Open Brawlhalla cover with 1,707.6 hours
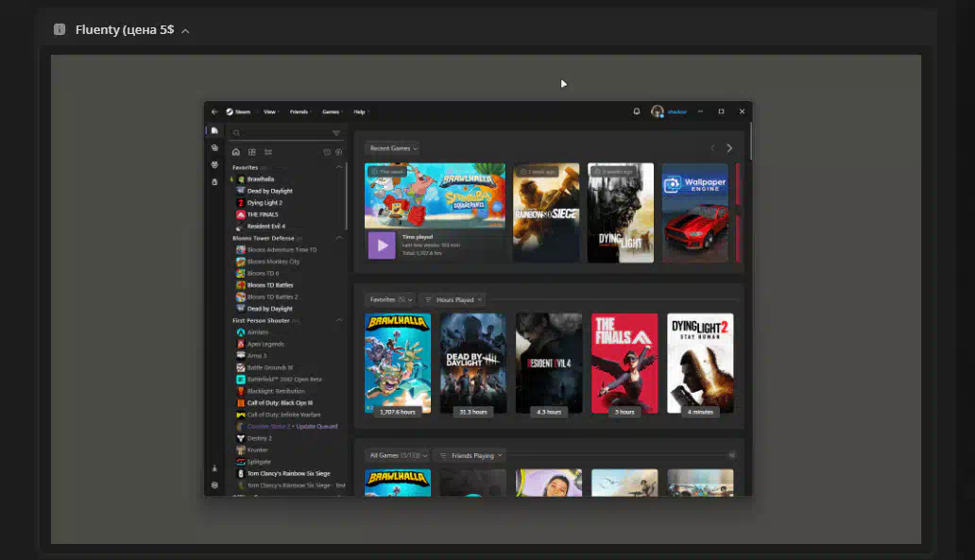This screenshot has height=560, width=975. tap(398, 364)
